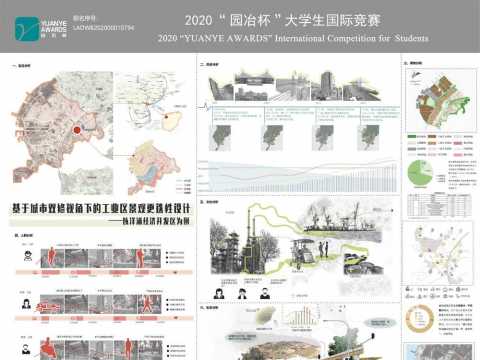Click the tricycle cart in the collage

click(x=303, y=253)
